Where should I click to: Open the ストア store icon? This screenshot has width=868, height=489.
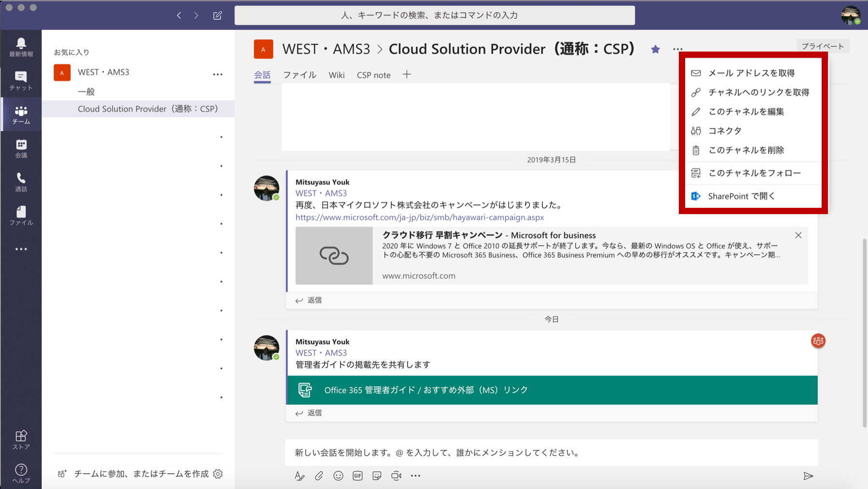pos(21,440)
